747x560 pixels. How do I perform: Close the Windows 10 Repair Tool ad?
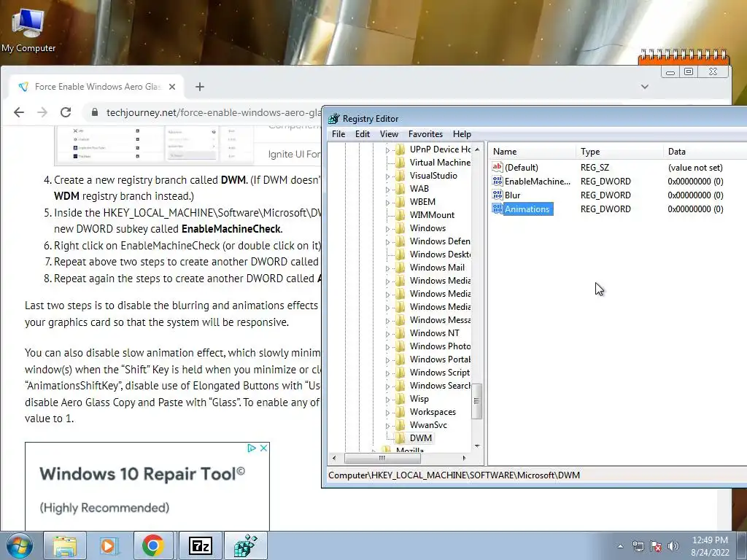263,448
